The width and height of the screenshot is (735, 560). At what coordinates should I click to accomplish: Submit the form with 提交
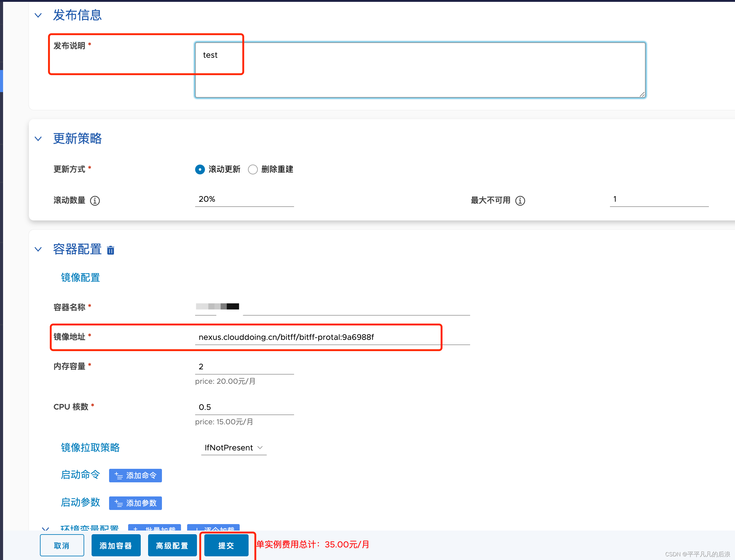tap(226, 545)
